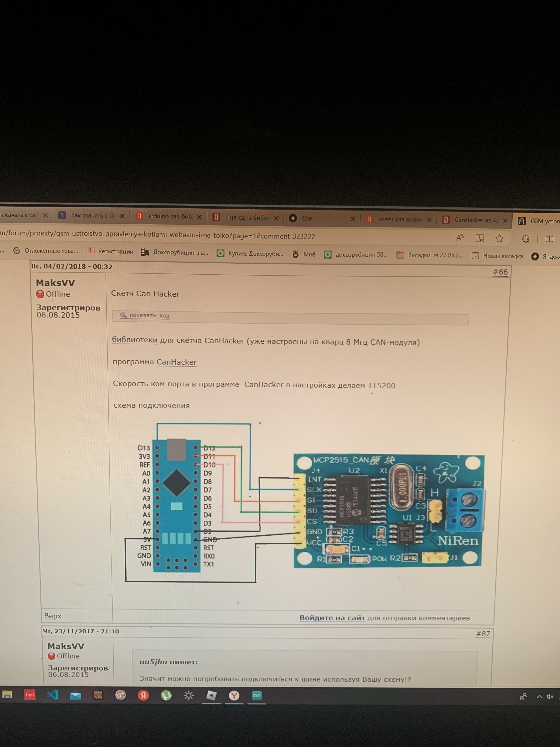Click the wiring diagram image
560x747 pixels.
point(304,502)
